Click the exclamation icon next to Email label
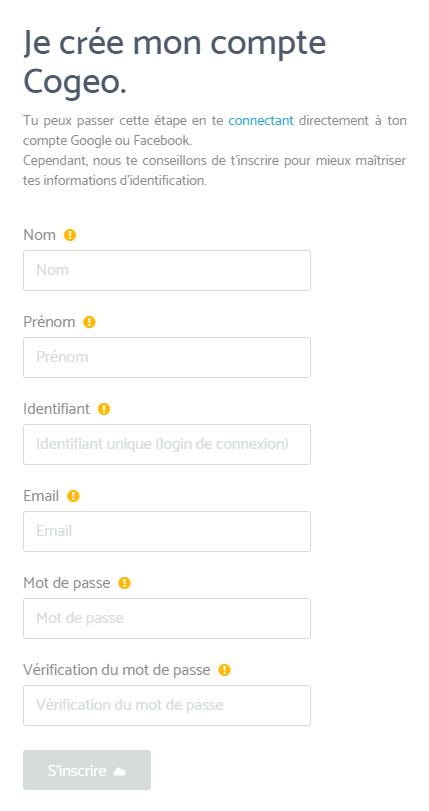Image resolution: width=429 pixels, height=811 pixels. click(73, 496)
